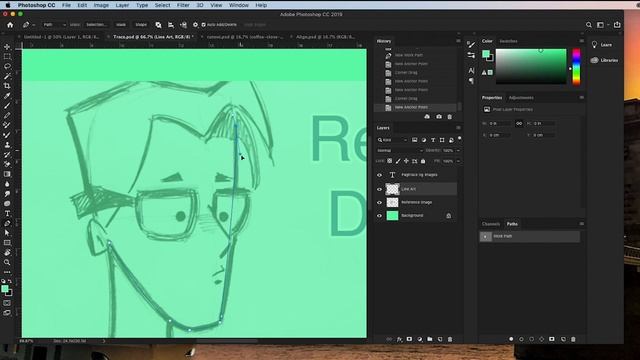Create new snapshot camera icon in History
This screenshot has width=640, height=360.
pos(439,117)
